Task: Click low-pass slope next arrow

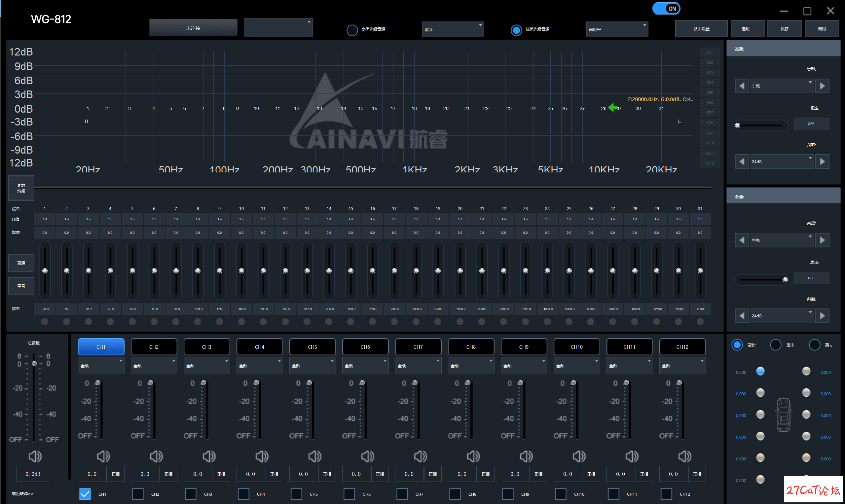Action: pyautogui.click(x=822, y=315)
